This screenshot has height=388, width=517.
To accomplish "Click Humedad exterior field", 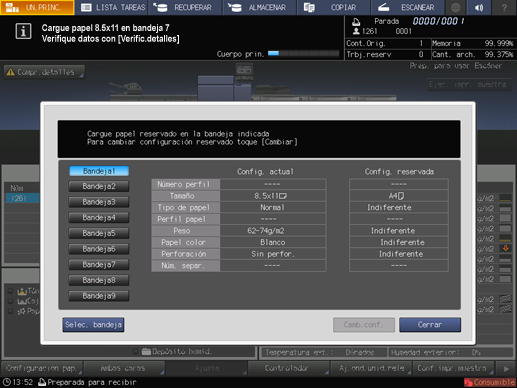I will click(x=450, y=352).
